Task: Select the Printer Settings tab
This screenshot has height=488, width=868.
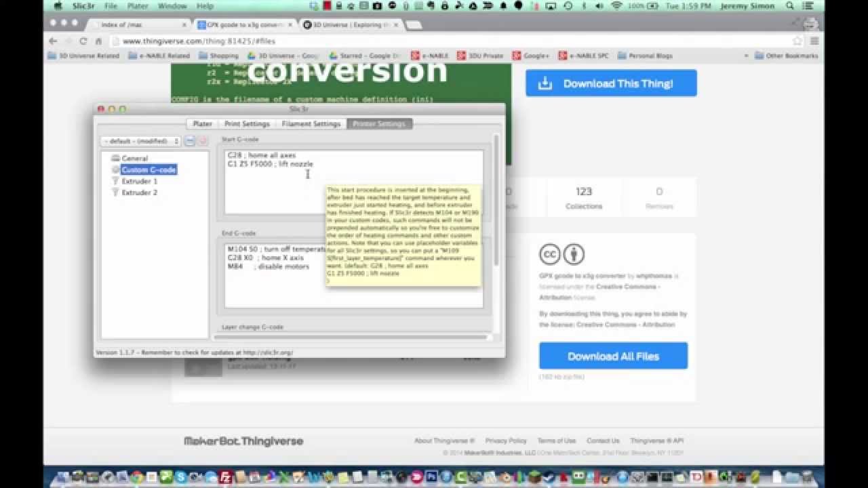Action: pyautogui.click(x=379, y=124)
